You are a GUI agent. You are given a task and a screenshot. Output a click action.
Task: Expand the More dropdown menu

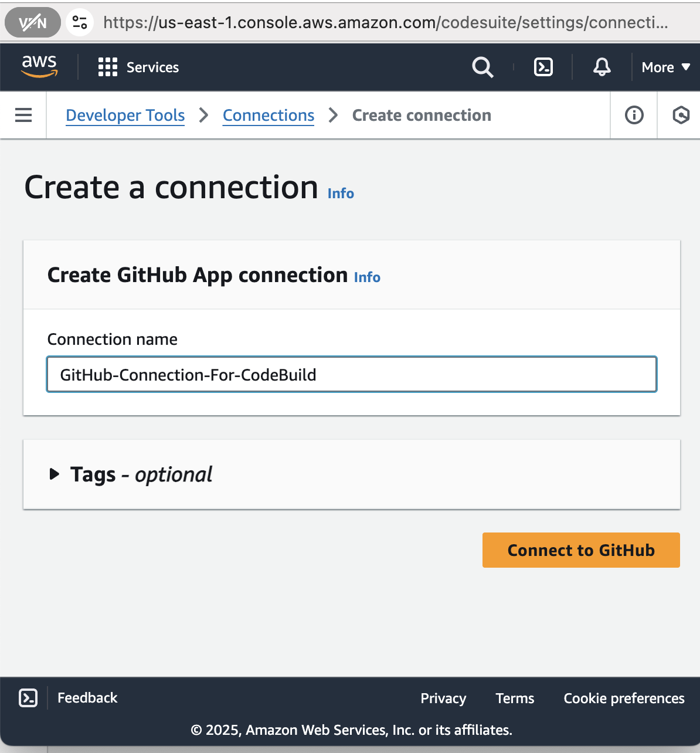666,67
